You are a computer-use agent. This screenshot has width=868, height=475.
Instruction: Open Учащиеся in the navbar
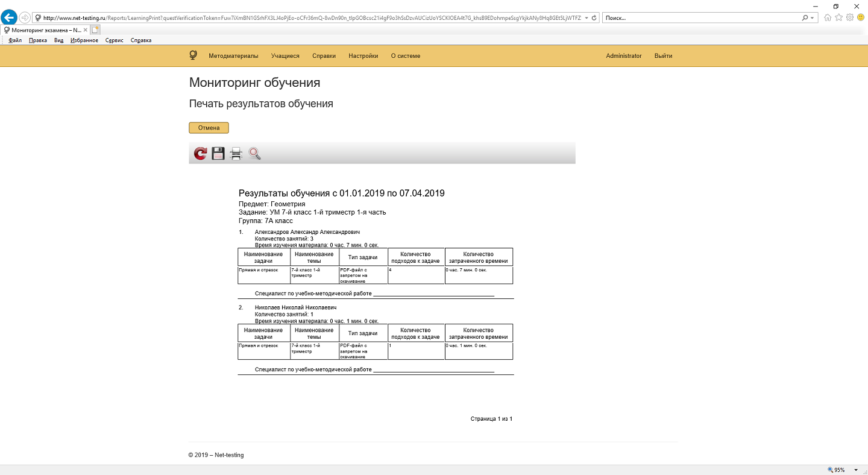285,55
